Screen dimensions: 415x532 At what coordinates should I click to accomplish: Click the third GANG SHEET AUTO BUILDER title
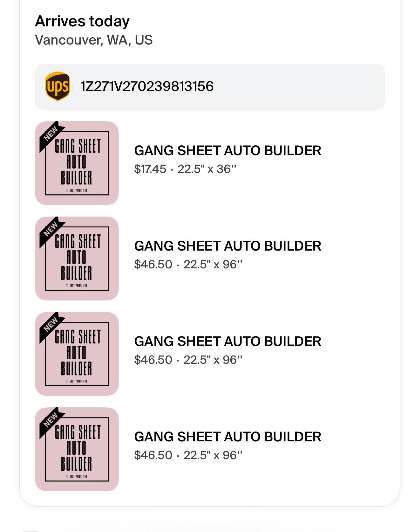pyautogui.click(x=228, y=342)
